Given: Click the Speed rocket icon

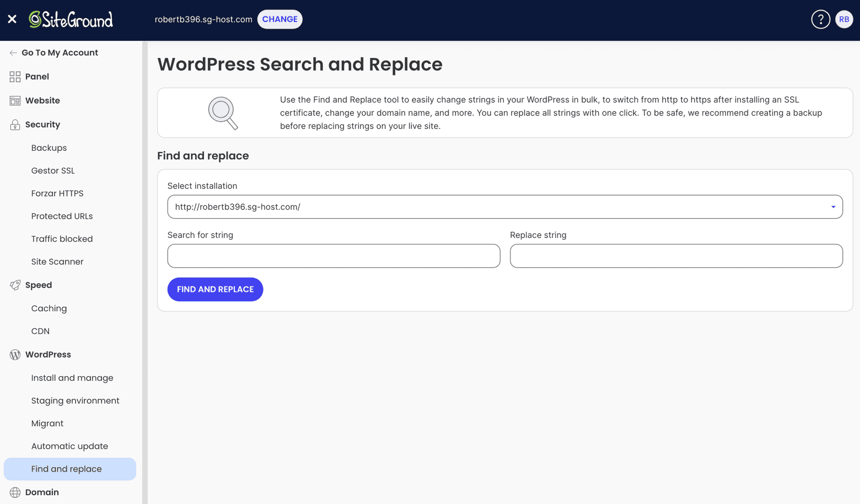Looking at the screenshot, I should pos(15,285).
